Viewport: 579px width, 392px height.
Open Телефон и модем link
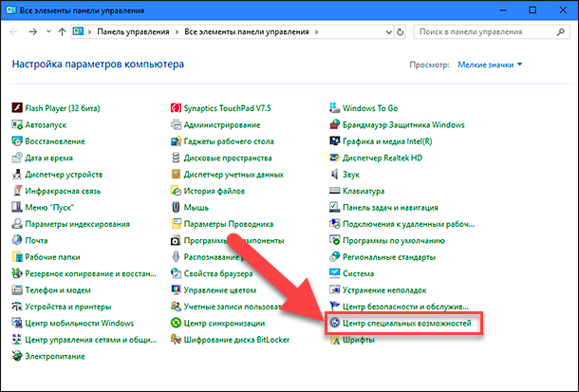[58, 290]
